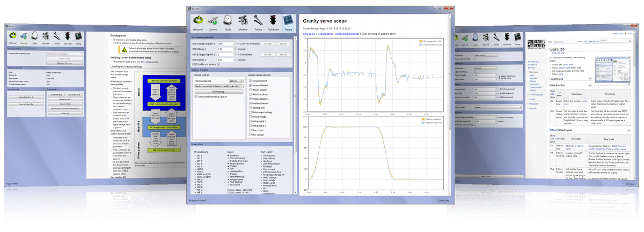The image size is (644, 232).
Task: Click the Downloading... capture button
Action: tap(219, 91)
